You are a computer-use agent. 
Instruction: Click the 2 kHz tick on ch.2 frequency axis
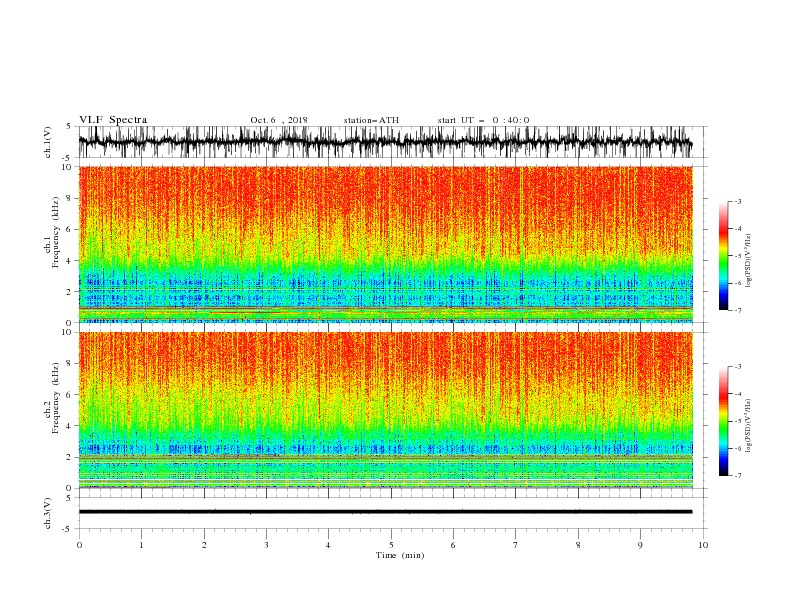click(x=70, y=457)
